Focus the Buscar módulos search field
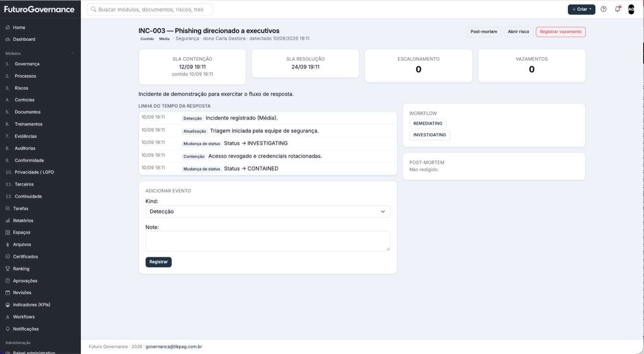644x354 pixels. click(149, 9)
